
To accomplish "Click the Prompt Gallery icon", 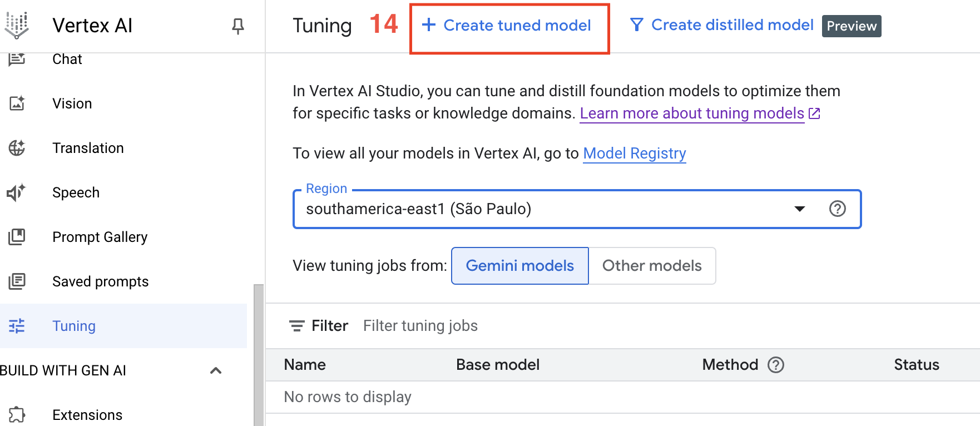I will point(17,237).
